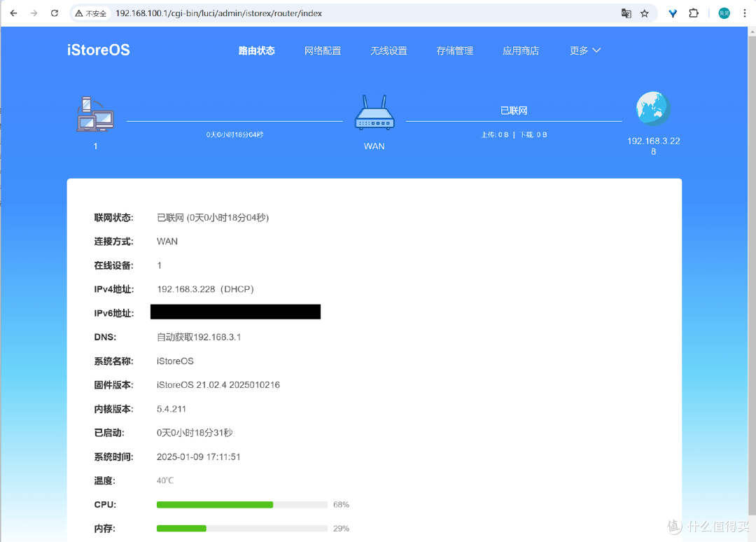Image resolution: width=756 pixels, height=542 pixels.
Task: Open Google Translate from the address bar
Action: [626, 13]
